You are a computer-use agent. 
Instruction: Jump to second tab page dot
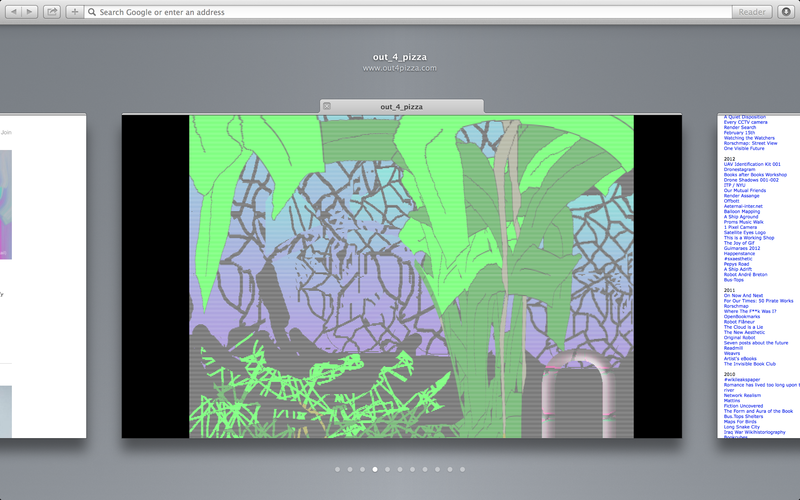click(350, 469)
